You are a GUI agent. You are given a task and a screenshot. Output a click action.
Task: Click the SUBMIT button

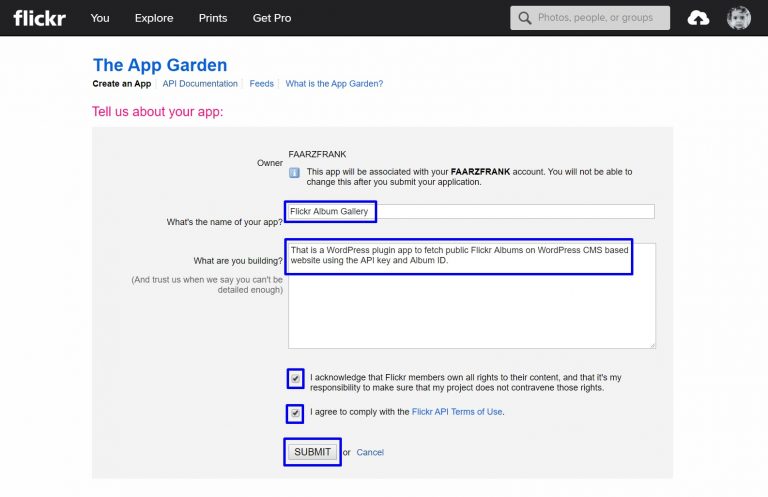312,452
